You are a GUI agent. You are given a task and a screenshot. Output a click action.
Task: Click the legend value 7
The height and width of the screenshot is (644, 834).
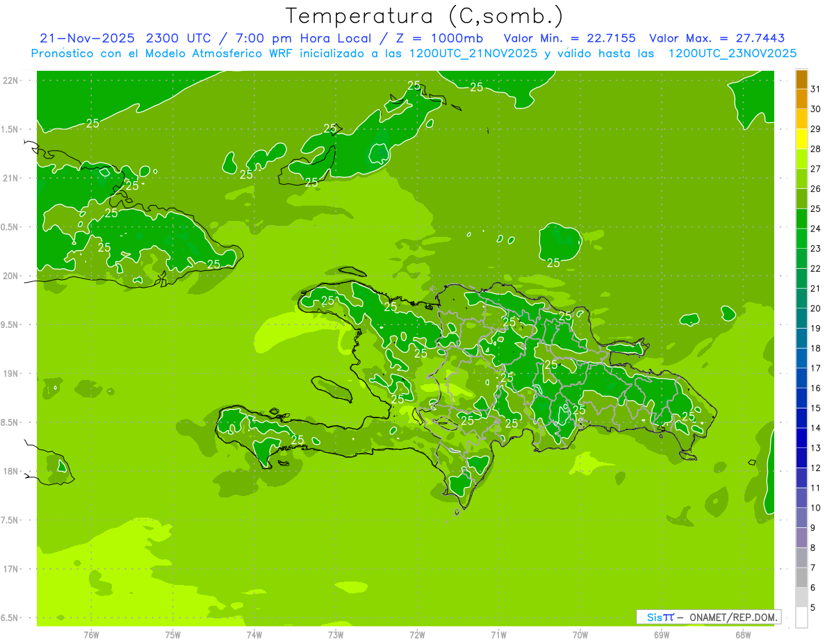point(813,568)
